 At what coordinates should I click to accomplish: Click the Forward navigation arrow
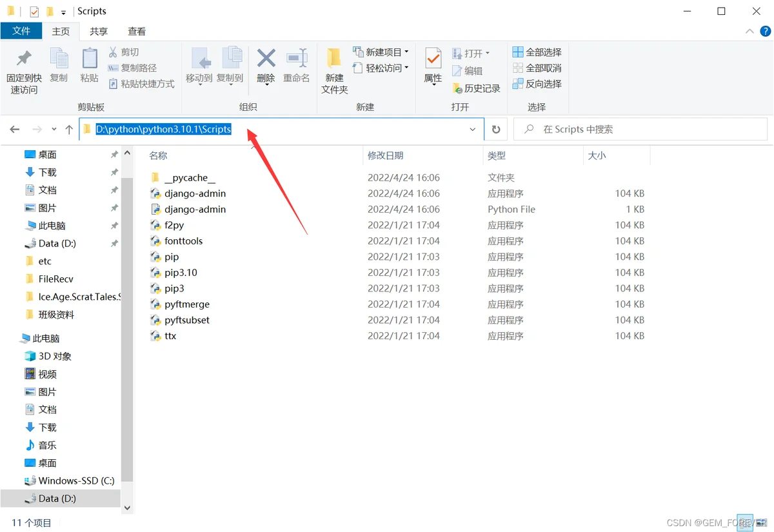click(x=37, y=130)
